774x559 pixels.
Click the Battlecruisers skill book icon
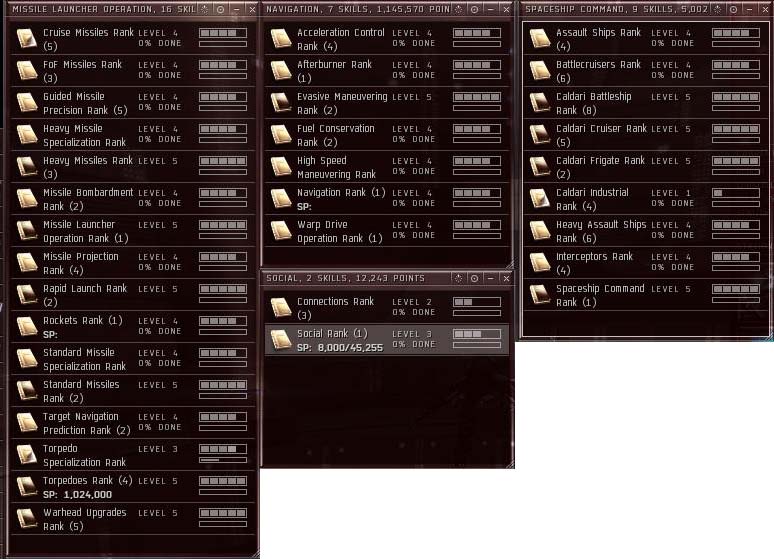540,70
